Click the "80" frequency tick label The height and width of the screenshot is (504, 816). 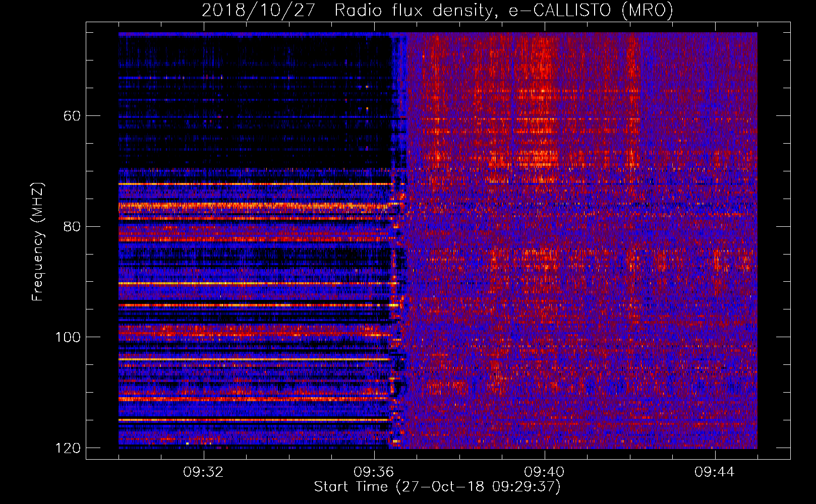72,226
